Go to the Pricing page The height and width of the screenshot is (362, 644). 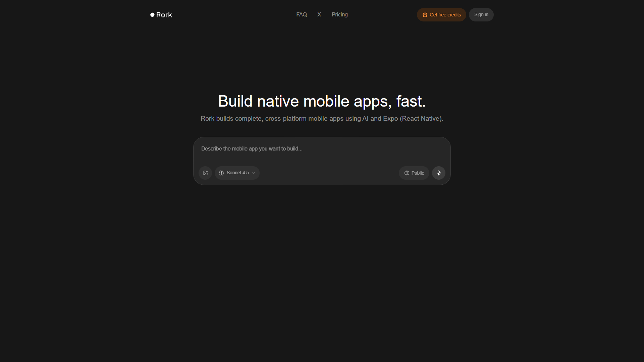340,15
